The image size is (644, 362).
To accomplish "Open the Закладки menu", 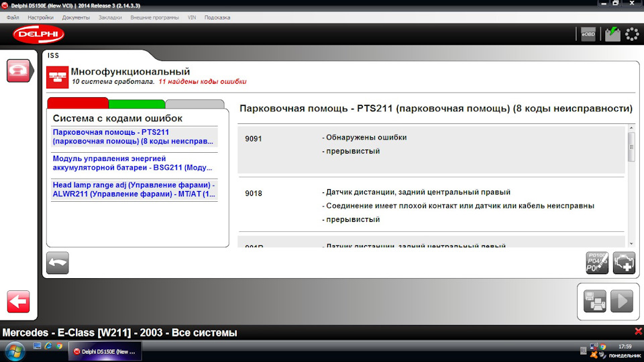I will tap(110, 17).
